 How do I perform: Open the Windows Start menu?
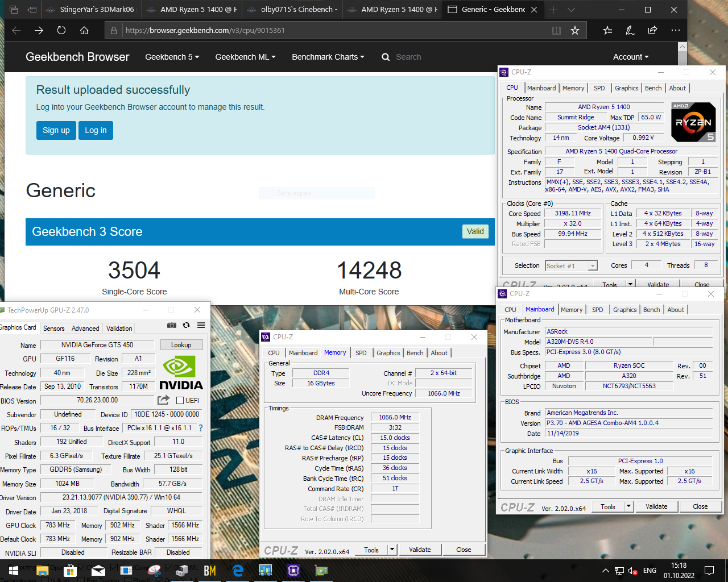point(14,571)
